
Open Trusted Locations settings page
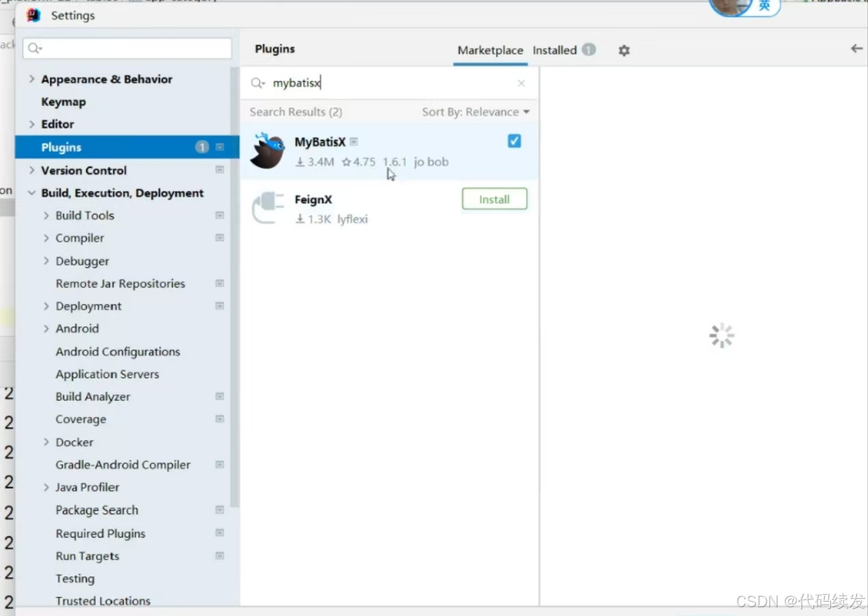tap(103, 601)
